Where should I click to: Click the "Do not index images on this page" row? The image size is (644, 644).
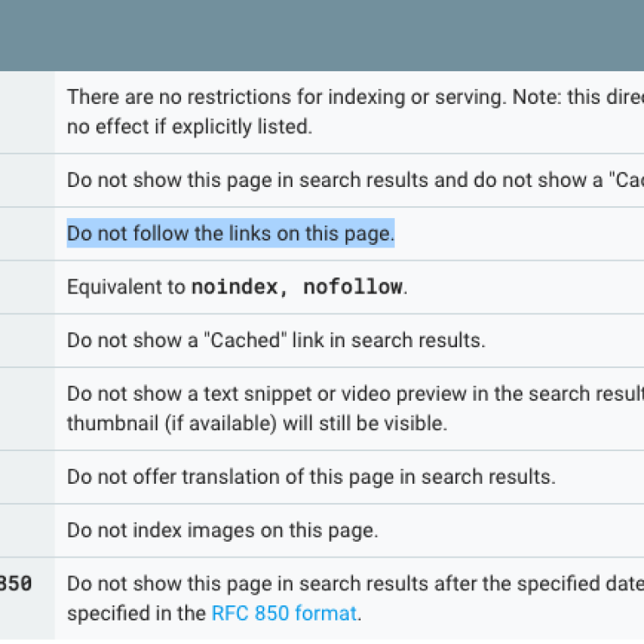[x=222, y=531]
